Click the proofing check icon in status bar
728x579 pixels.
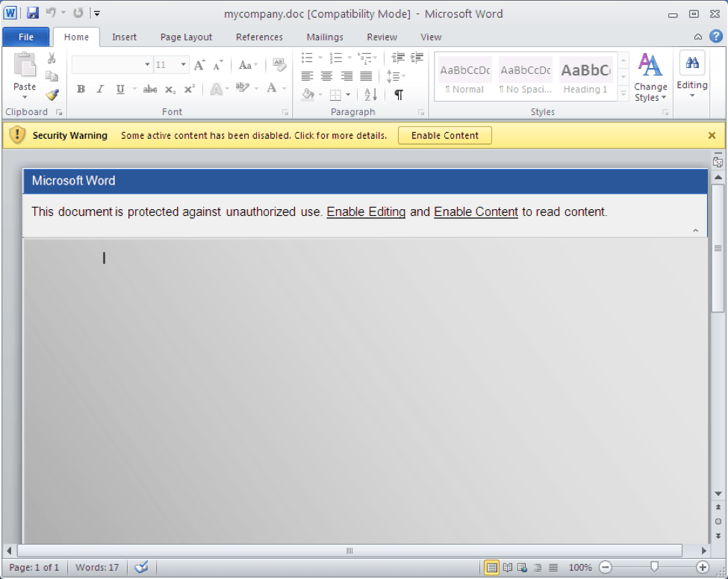coord(141,567)
